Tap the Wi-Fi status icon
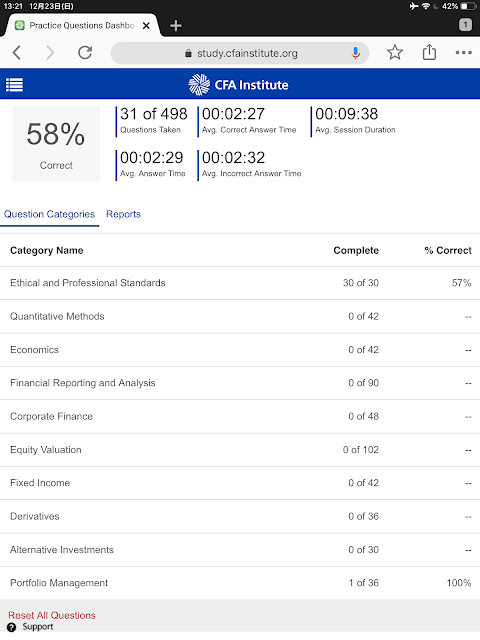The image size is (480, 640). click(x=426, y=6)
